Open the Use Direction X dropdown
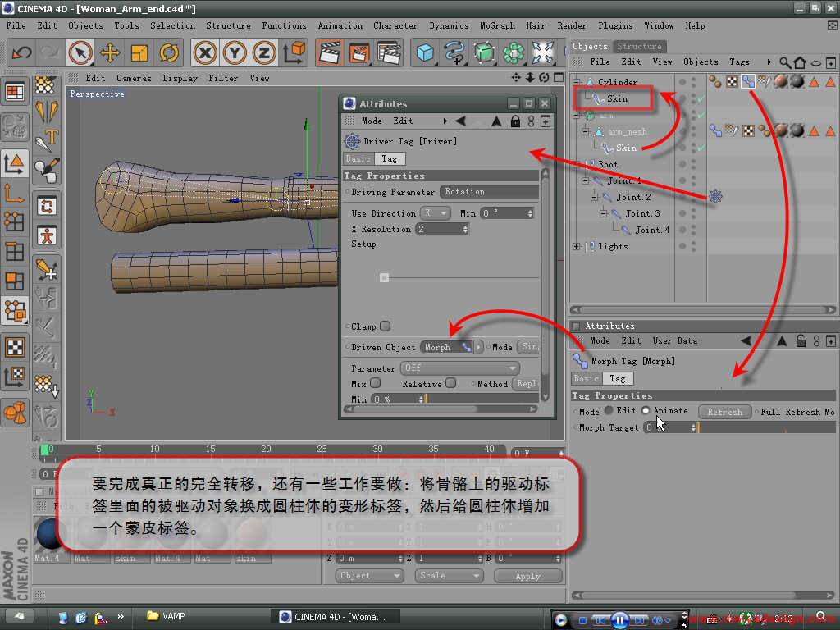The height and width of the screenshot is (630, 840). (x=435, y=213)
